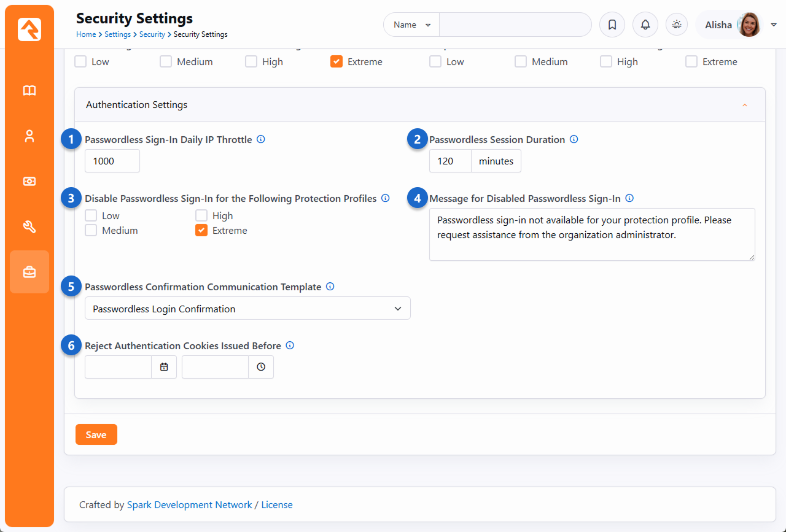Check High under Disable Passwordless Sign-In
This screenshot has width=786, height=532.
coord(201,216)
